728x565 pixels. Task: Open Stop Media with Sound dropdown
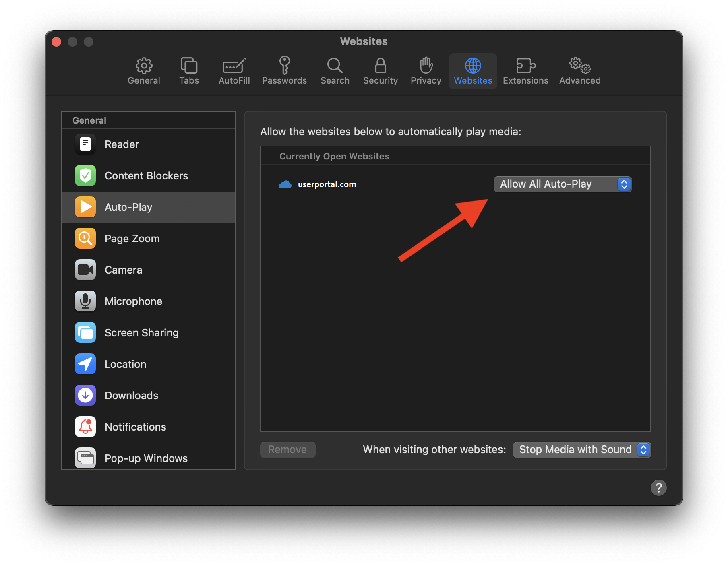tap(582, 450)
